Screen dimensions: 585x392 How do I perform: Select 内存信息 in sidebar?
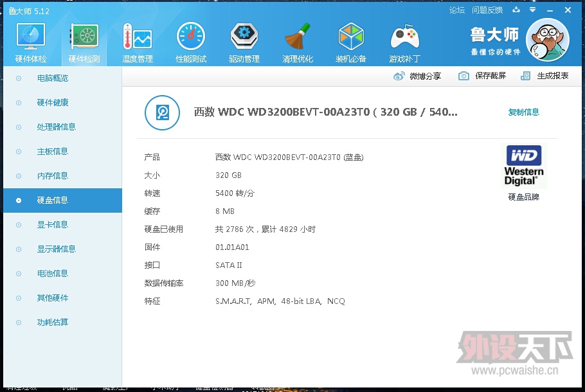[63, 176]
